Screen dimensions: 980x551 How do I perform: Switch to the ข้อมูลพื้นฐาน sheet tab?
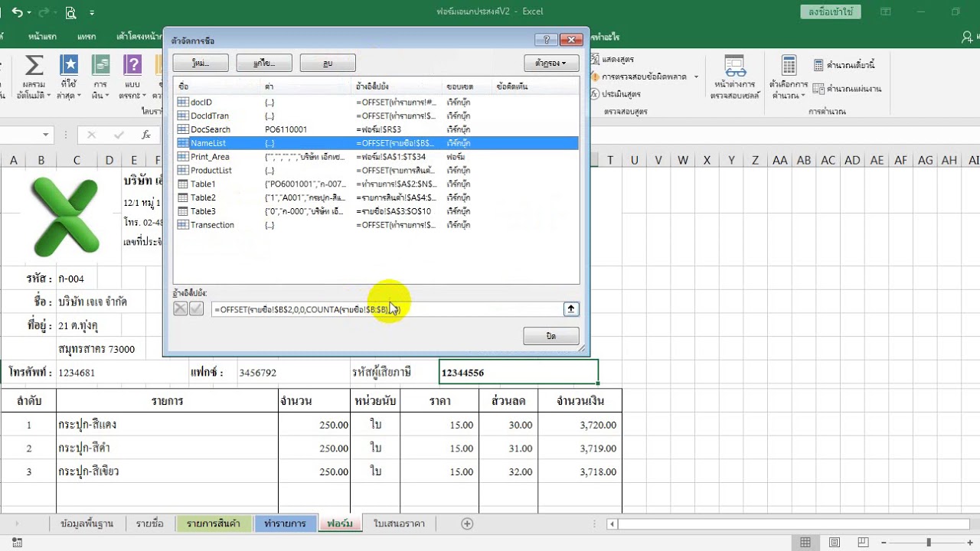click(87, 523)
